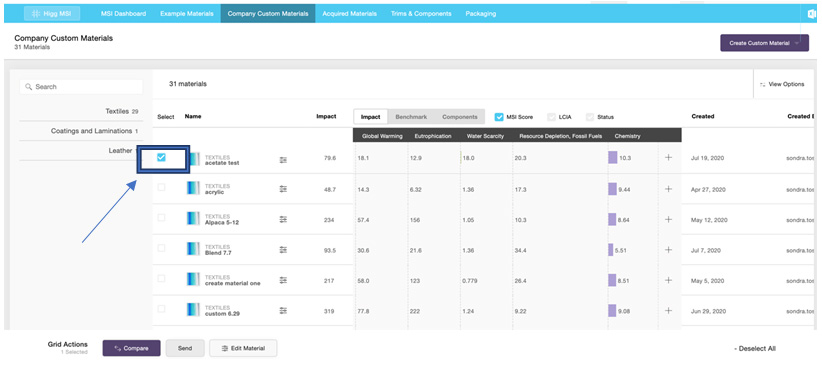Screen dimensions: 822x367
Task: Click the custom 6.29 material thumbnail
Action: click(194, 310)
